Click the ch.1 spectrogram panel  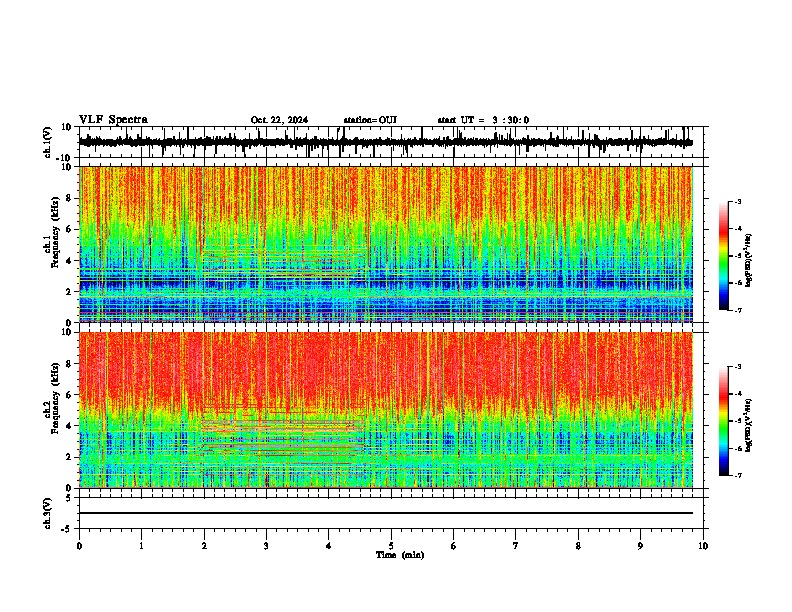[386, 244]
